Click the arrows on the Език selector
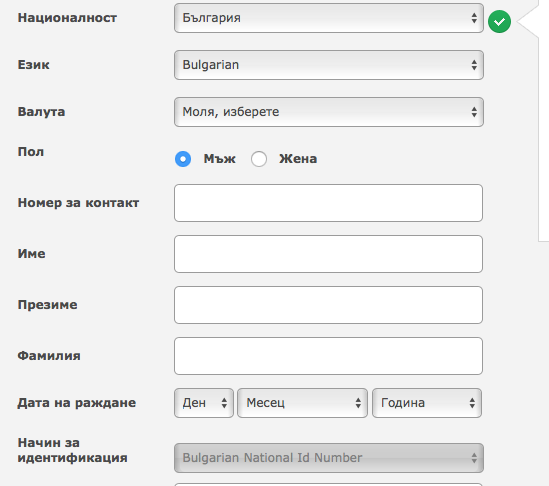 [x=474, y=65]
